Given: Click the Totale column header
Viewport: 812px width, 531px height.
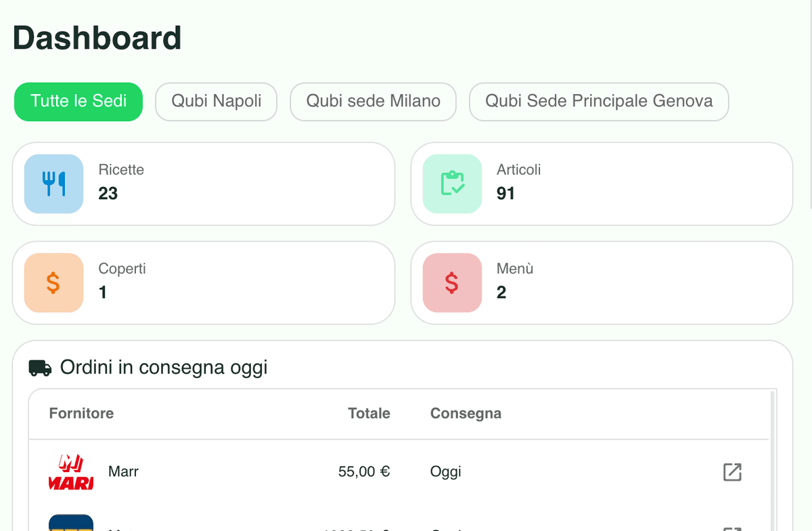Looking at the screenshot, I should coord(369,413).
